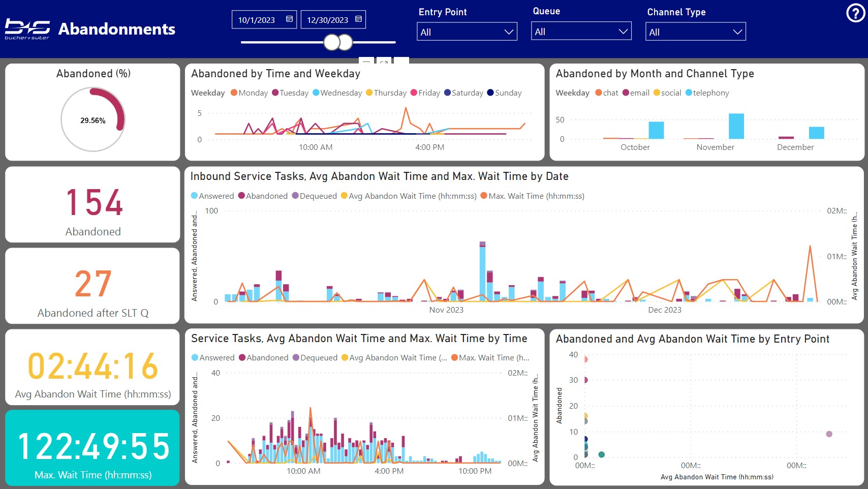868x489 pixels.
Task: Select Monday in the Weekday legend
Action: click(249, 93)
